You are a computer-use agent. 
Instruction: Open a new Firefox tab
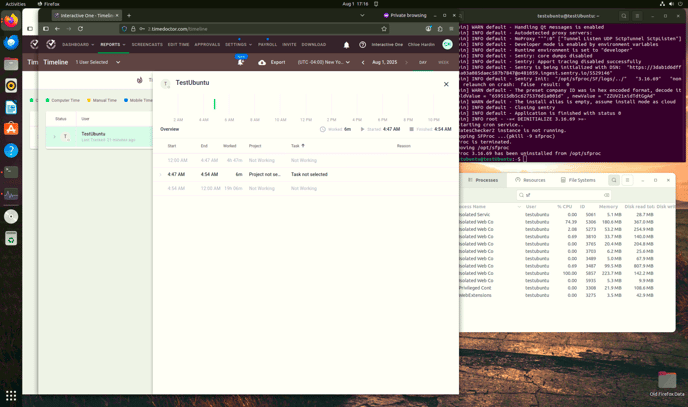(129, 15)
